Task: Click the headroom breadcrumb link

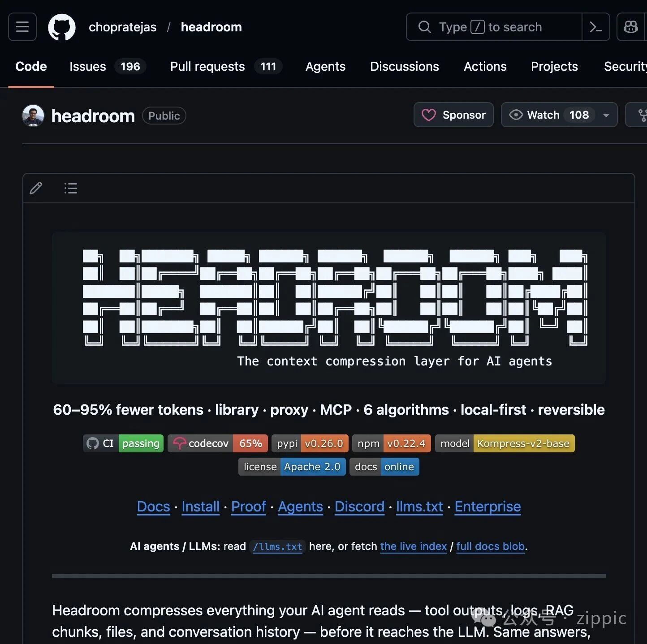Action: point(211,27)
